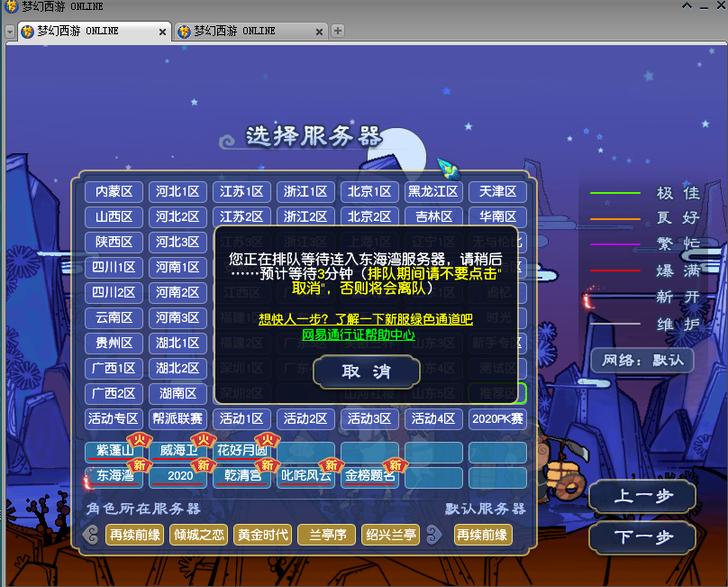Select the 云南区 region

point(114,318)
